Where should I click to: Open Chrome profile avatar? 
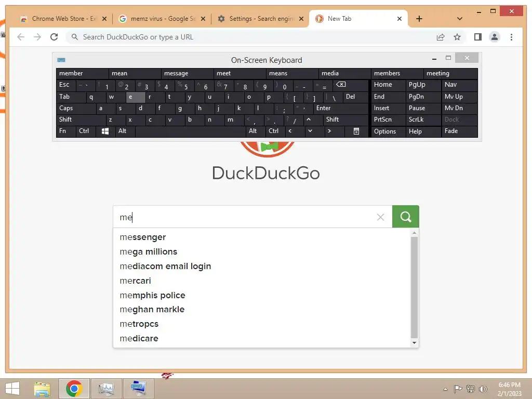[x=495, y=37]
